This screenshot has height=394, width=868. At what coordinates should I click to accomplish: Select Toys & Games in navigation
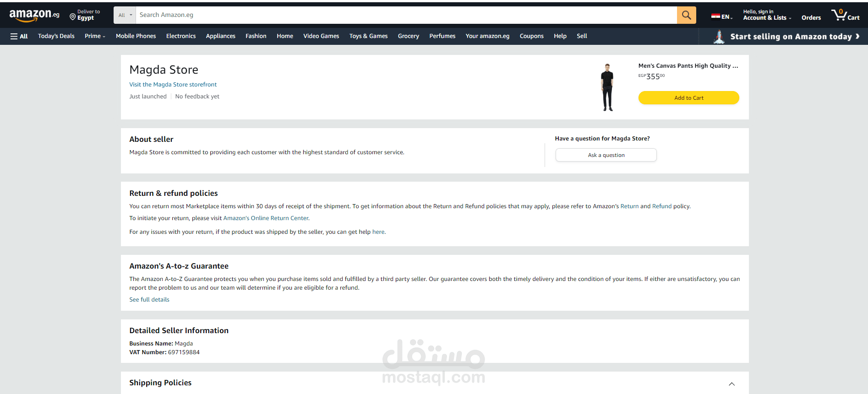369,36
